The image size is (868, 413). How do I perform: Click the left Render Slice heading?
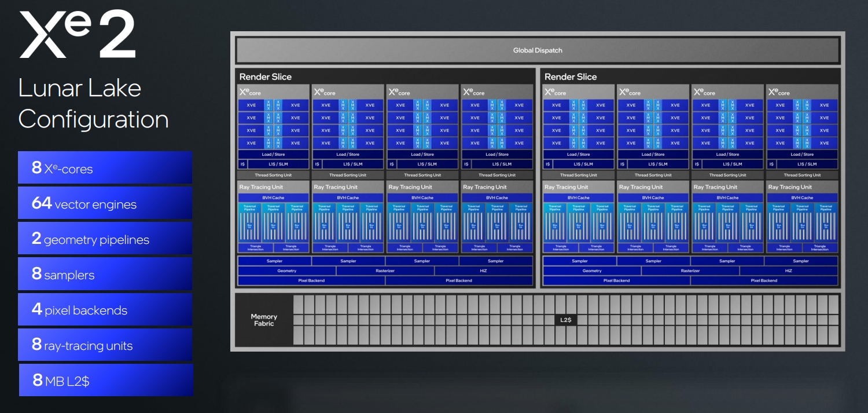266,76
